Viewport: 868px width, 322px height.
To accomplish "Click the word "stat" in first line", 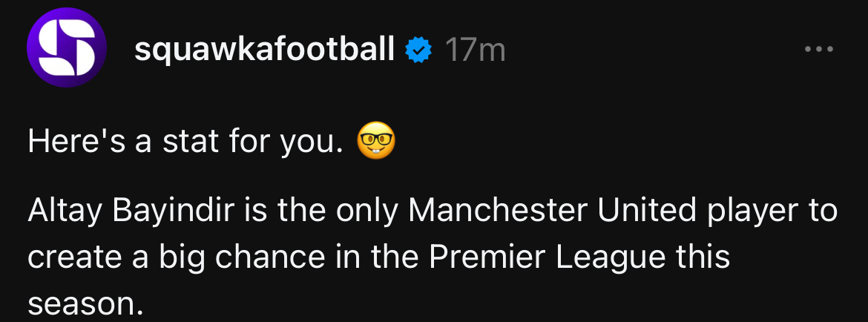I will point(193,142).
